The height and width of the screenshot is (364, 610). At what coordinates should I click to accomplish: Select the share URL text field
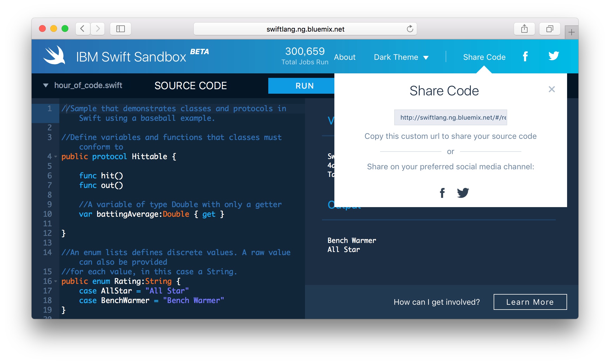click(x=451, y=118)
